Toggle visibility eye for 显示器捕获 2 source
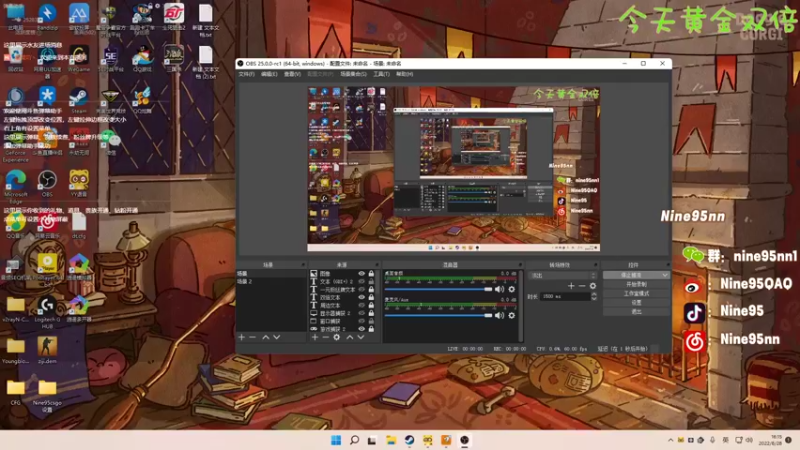 (361, 313)
